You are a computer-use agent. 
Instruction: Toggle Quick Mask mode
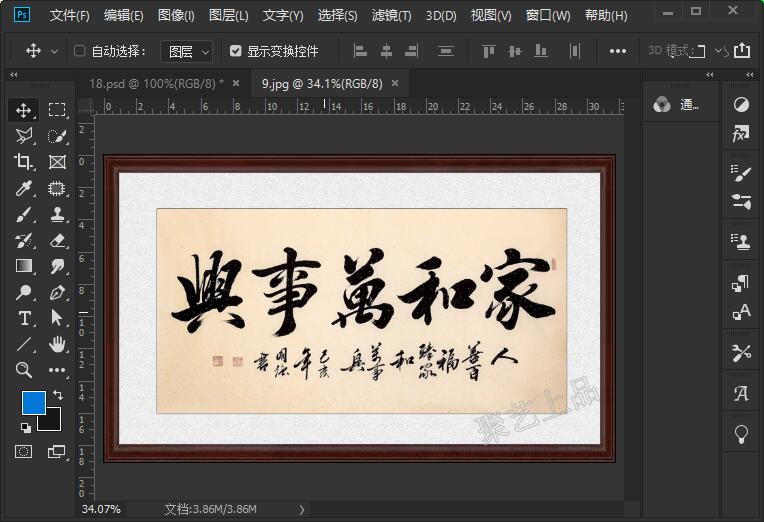pos(23,452)
